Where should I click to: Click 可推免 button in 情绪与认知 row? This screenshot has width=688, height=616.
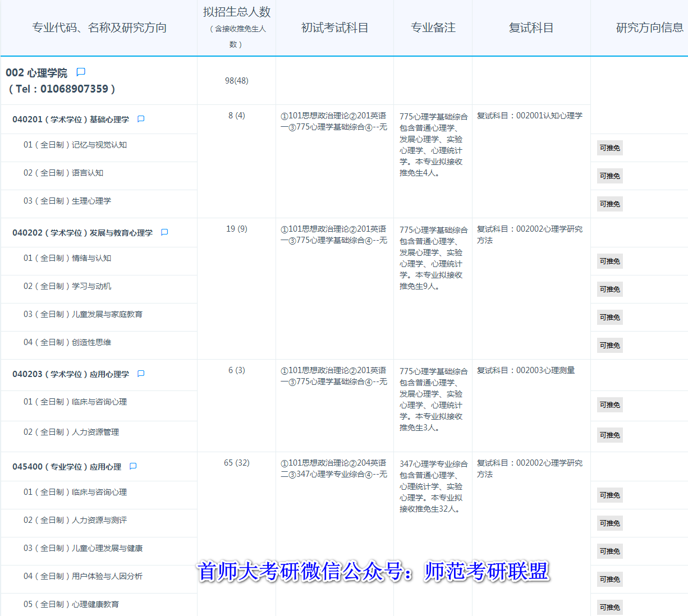609,261
